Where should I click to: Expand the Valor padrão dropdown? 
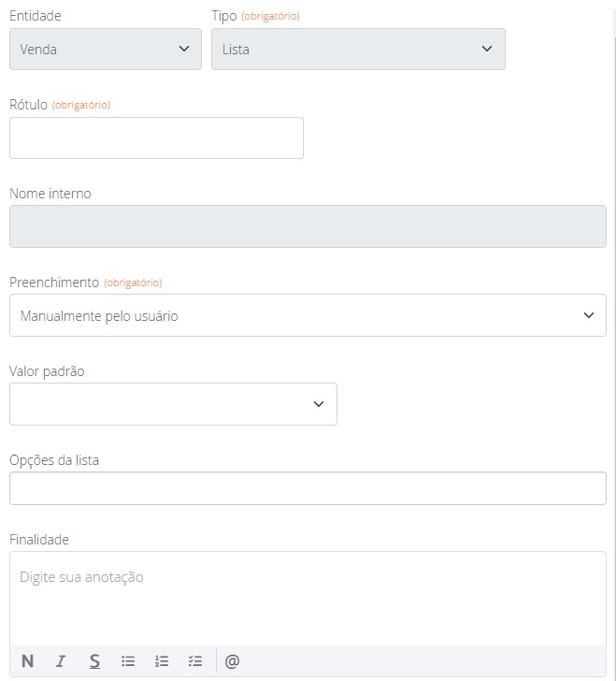pos(173,404)
